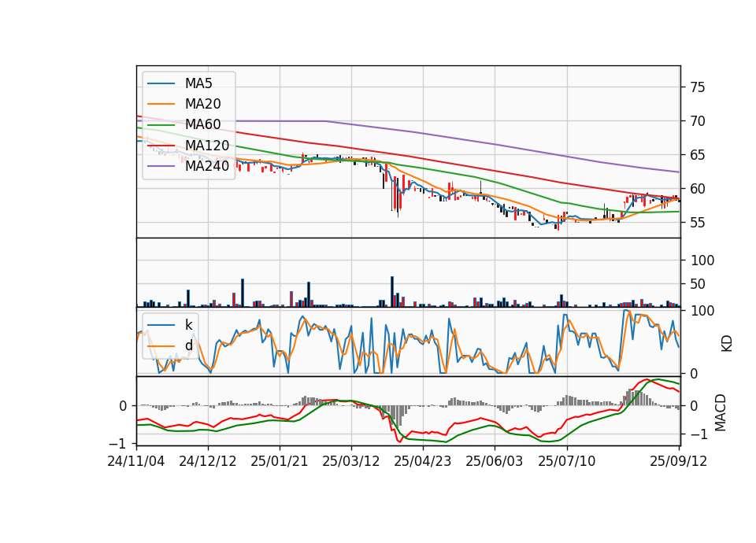
Task: Click the MA5 legend label
Action: pyautogui.click(x=198, y=83)
